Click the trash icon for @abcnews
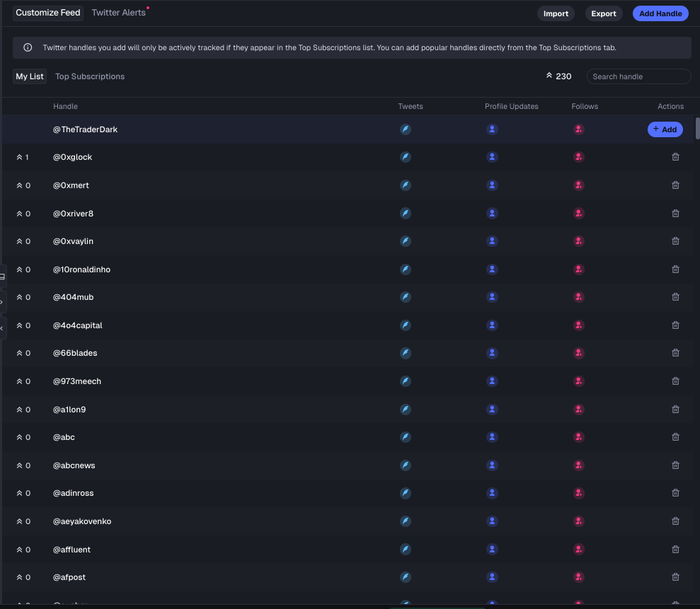The image size is (700, 609). click(675, 465)
